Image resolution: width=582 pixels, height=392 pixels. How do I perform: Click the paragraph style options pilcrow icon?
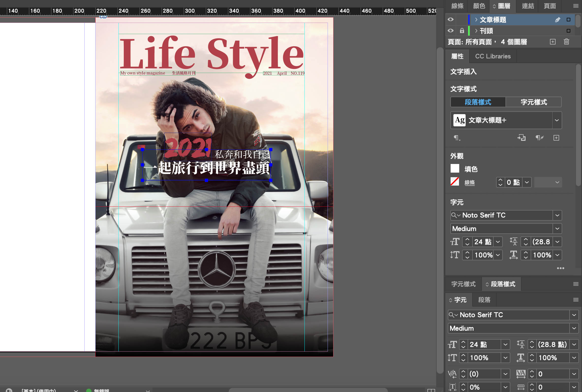(457, 138)
